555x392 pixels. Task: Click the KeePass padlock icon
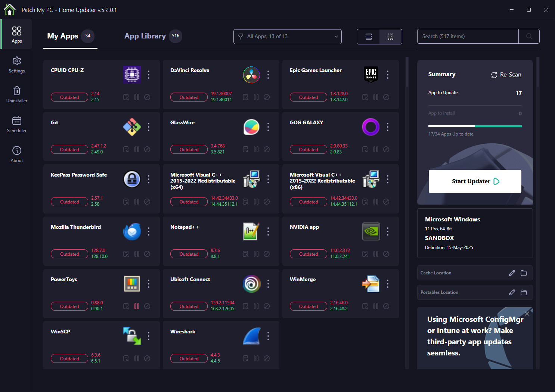point(132,179)
